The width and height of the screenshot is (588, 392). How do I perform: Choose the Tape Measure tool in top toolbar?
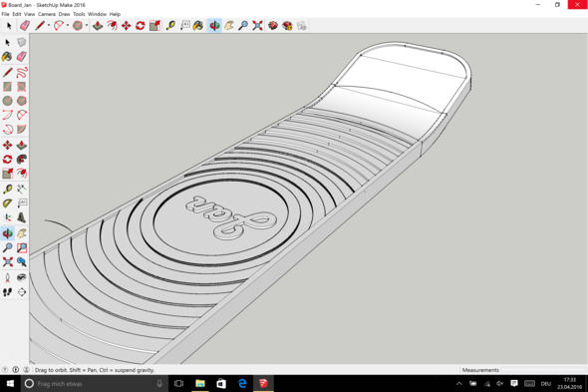[x=170, y=26]
